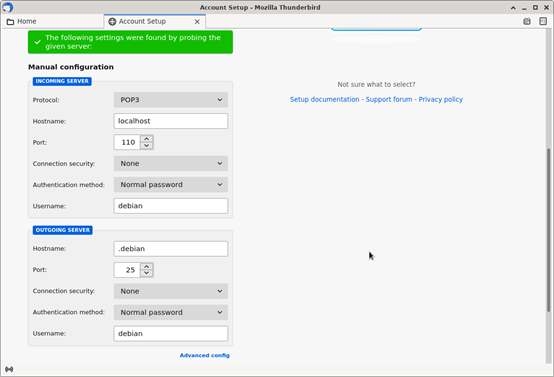Viewport: 554px width, 377px height.
Task: Click the incoming Hostname field with localhost
Action: pyautogui.click(x=171, y=121)
